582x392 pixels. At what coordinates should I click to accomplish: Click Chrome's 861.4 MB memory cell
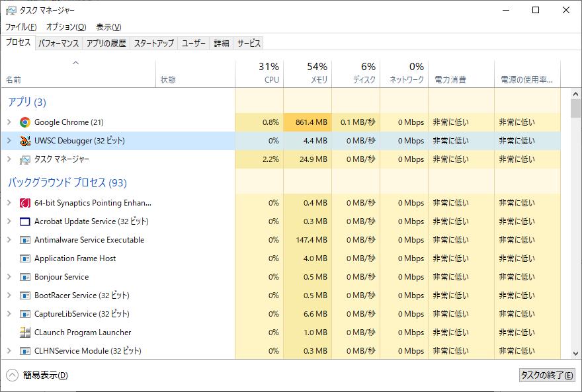pos(308,122)
